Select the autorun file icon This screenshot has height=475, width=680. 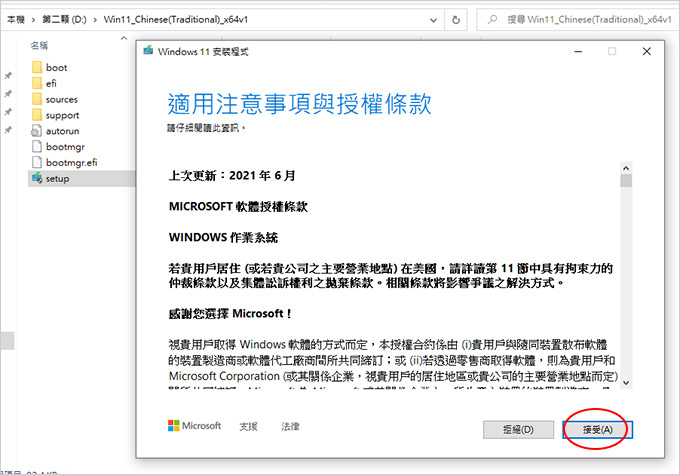tap(37, 131)
